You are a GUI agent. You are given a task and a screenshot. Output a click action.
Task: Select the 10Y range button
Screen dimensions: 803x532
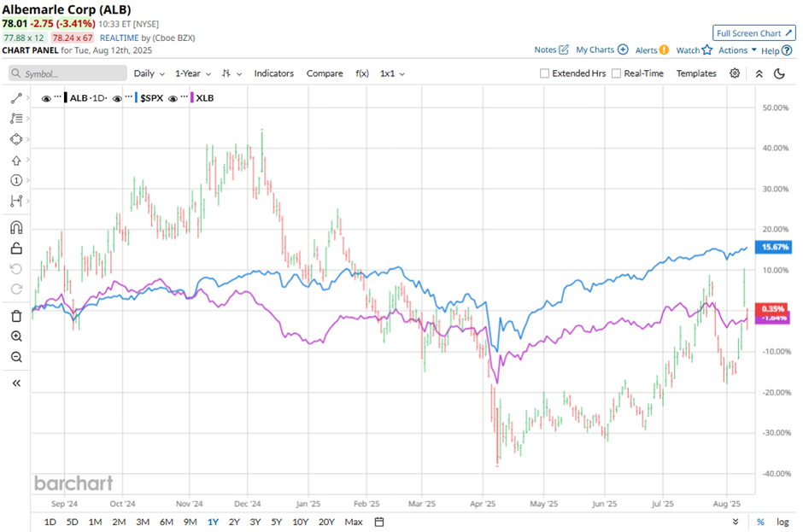[x=300, y=522]
